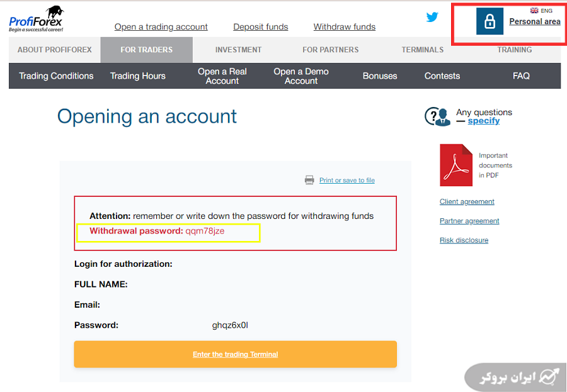The image size is (567, 392).
Task: Open the FOR PARTNERS tab
Action: [x=331, y=50]
